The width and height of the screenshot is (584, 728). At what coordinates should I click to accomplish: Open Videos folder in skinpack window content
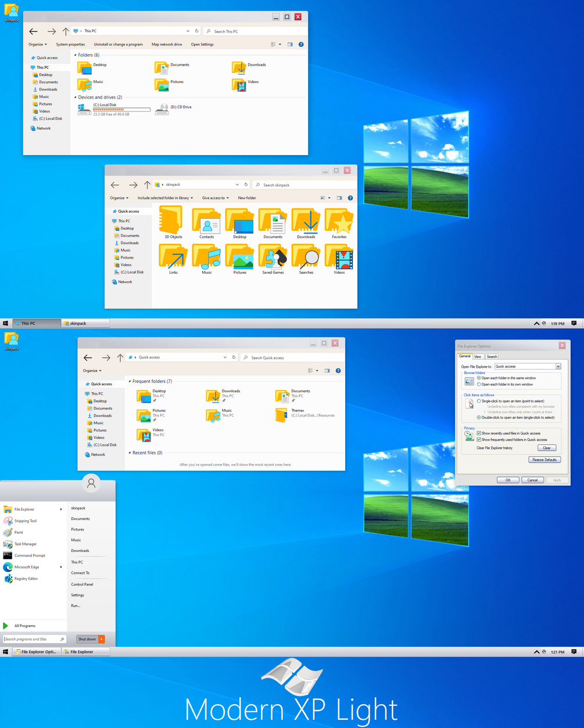(339, 259)
